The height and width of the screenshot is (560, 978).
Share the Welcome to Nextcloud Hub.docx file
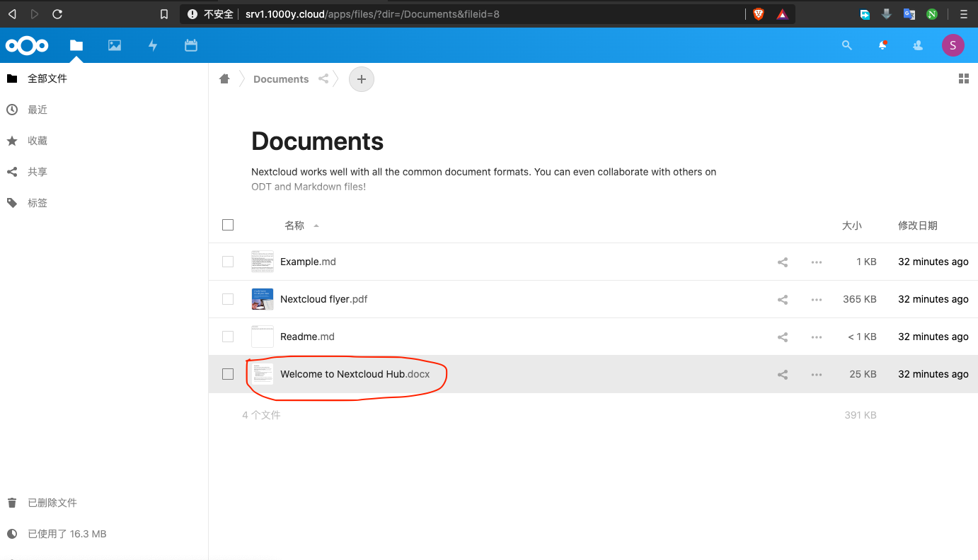[x=783, y=374]
